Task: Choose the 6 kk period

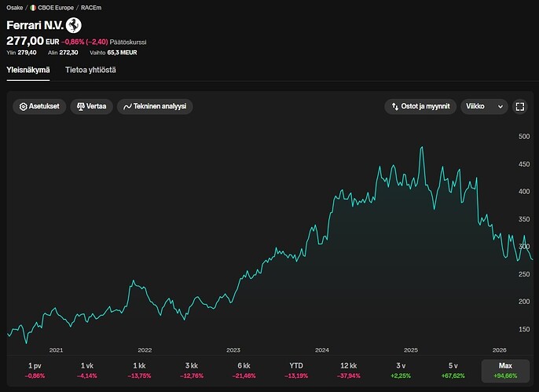Action: click(x=244, y=370)
